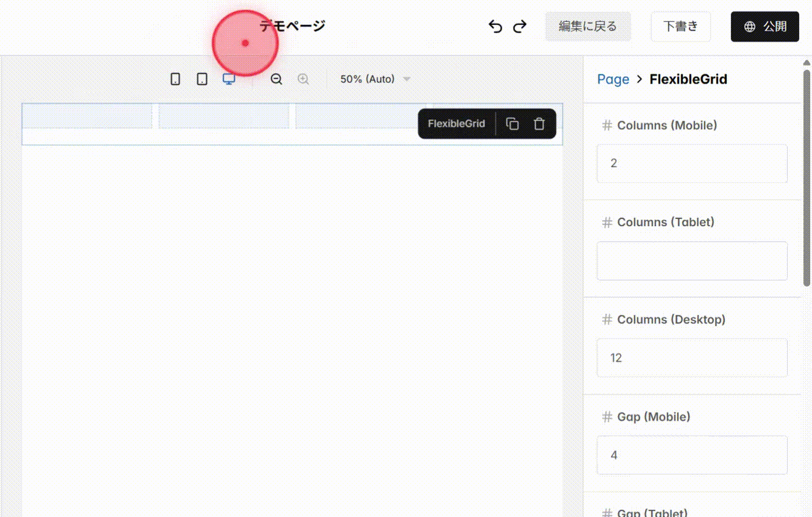Switch to mobile preview mode
Viewport: 812px width, 517px height.
(175, 79)
